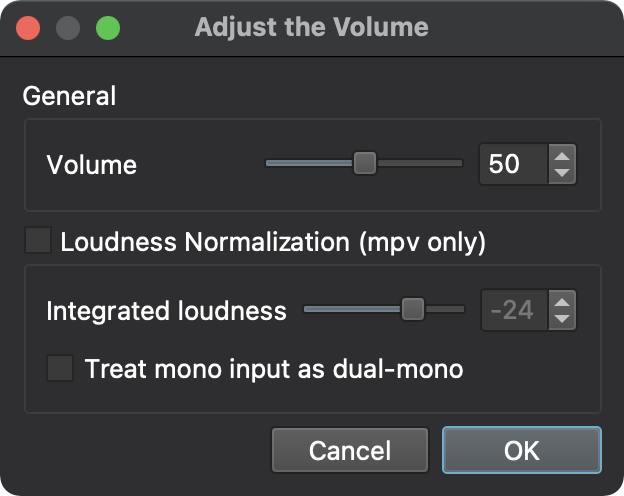Click the Volume label text
Image resolution: width=624 pixels, height=496 pixels.
click(91, 164)
